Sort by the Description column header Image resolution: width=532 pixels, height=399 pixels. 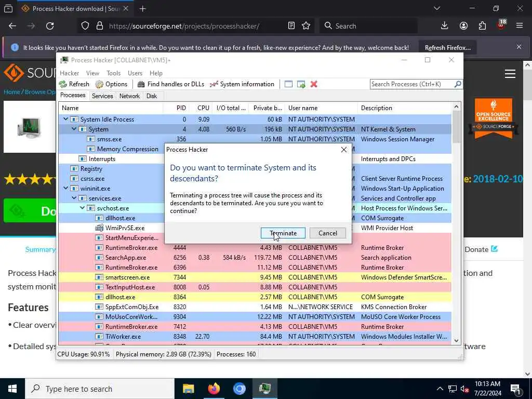point(404,108)
